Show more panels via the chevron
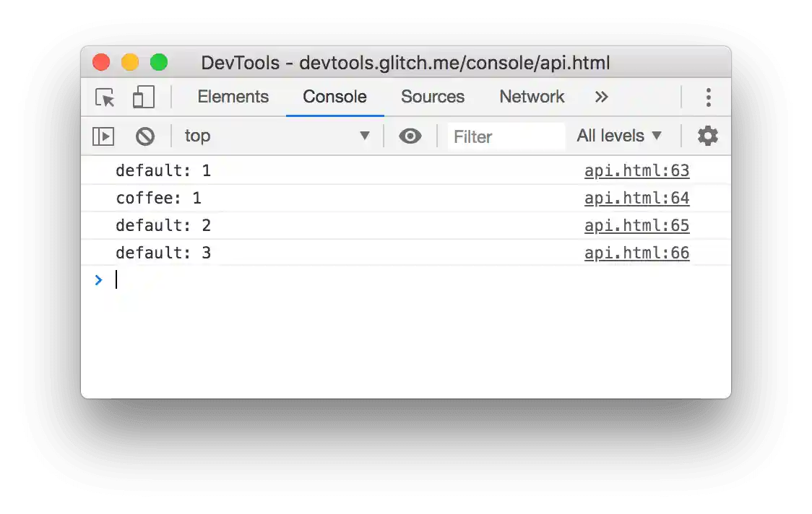812x514 pixels. pos(602,97)
